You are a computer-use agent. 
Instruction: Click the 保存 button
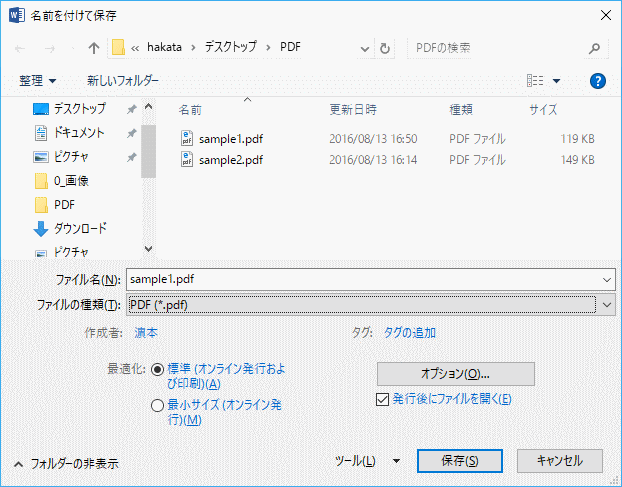click(x=460, y=461)
